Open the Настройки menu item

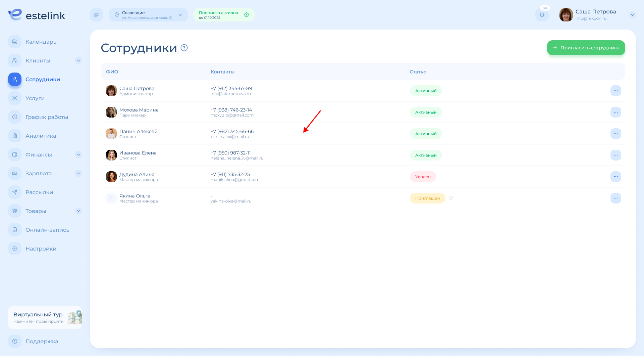[41, 249]
